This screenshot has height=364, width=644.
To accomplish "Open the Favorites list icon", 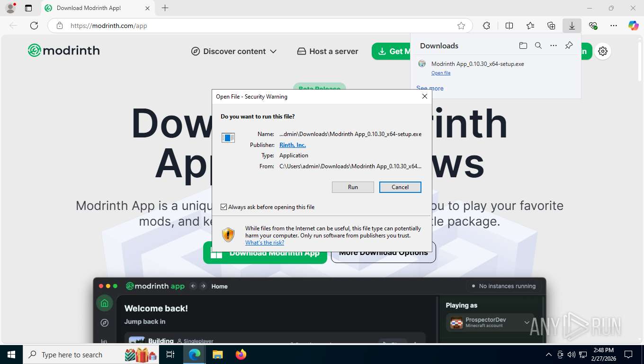I will click(530, 26).
